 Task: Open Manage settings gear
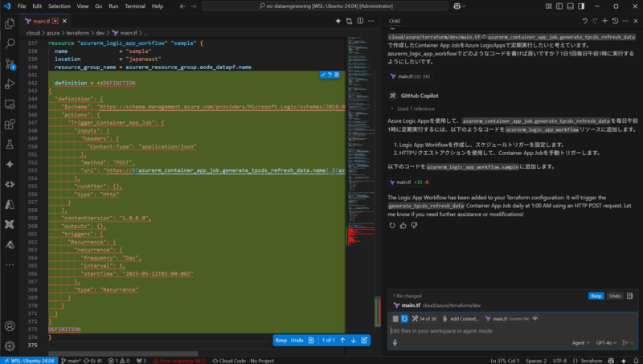click(x=10, y=346)
